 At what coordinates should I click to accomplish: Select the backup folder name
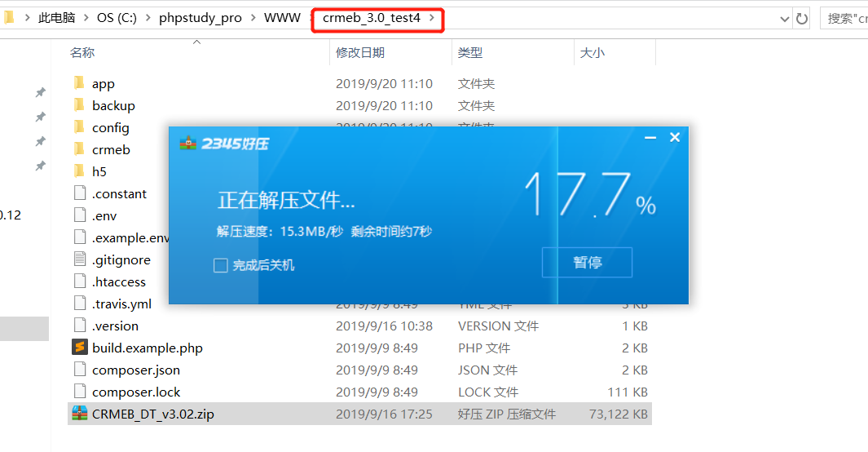tap(113, 106)
